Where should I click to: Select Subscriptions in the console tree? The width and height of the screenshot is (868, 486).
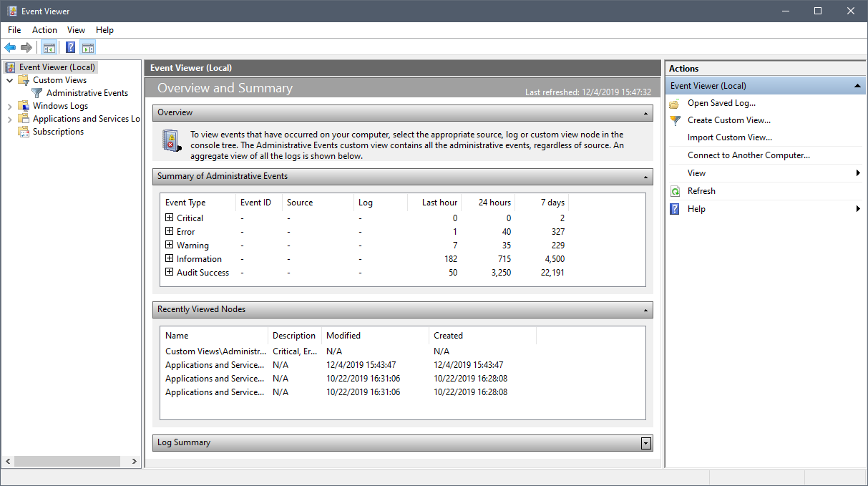click(58, 132)
